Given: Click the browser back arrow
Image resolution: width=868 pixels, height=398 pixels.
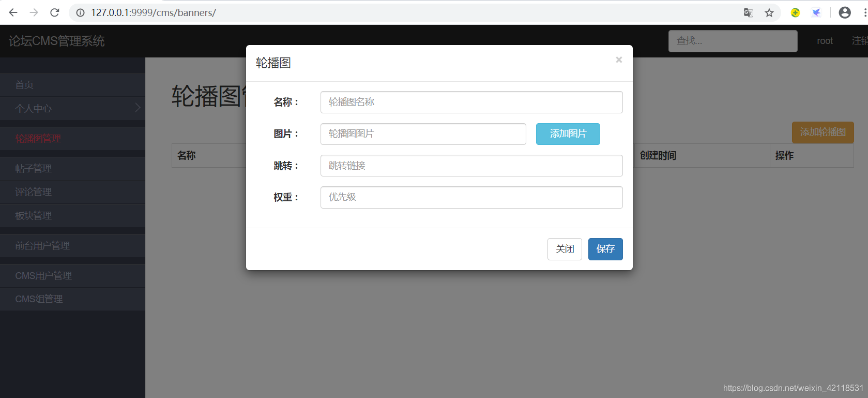Looking at the screenshot, I should [13, 12].
